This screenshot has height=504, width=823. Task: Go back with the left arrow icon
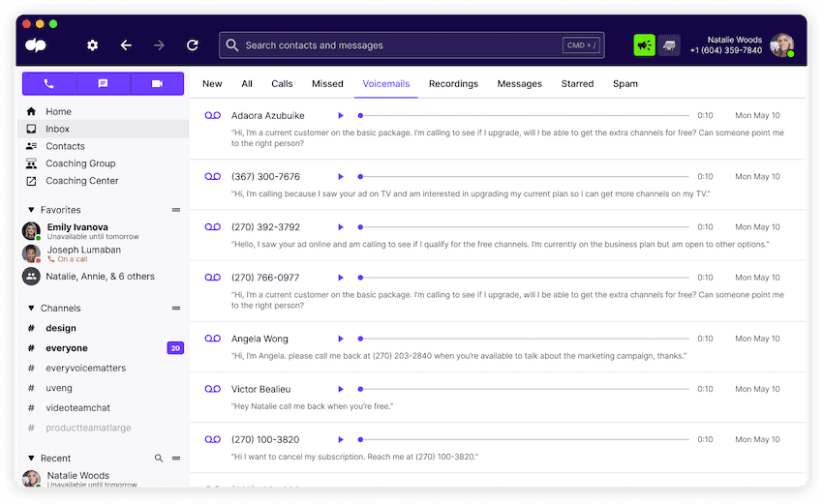[x=126, y=45]
